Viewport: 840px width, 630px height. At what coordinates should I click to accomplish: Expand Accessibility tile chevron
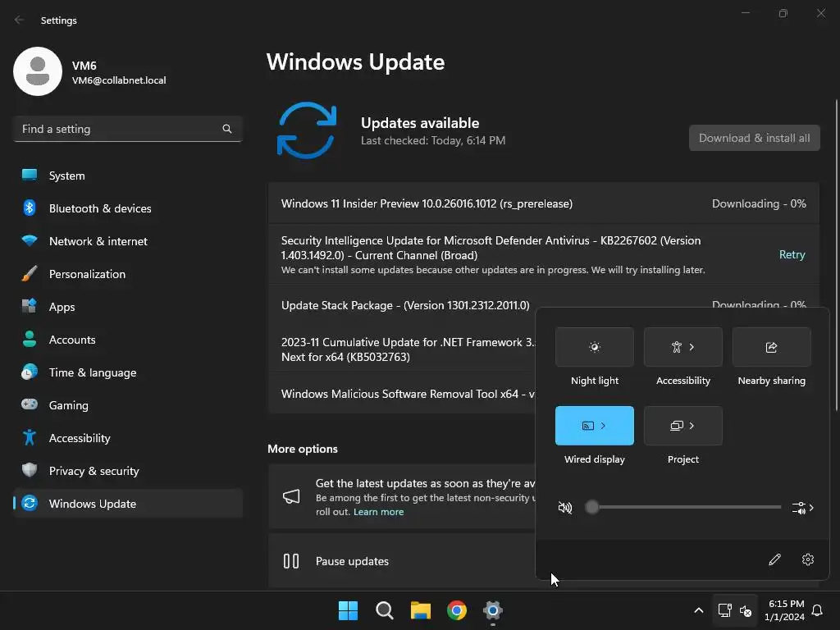tap(692, 347)
